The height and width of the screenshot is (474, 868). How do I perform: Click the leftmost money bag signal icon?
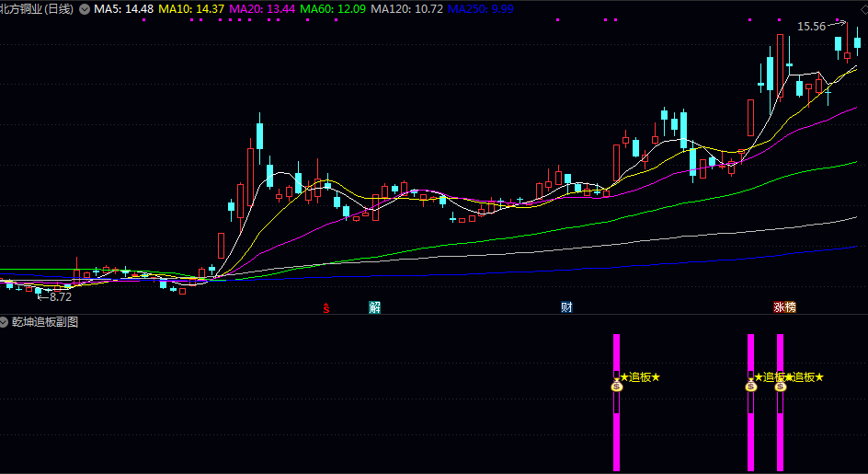pos(617,386)
